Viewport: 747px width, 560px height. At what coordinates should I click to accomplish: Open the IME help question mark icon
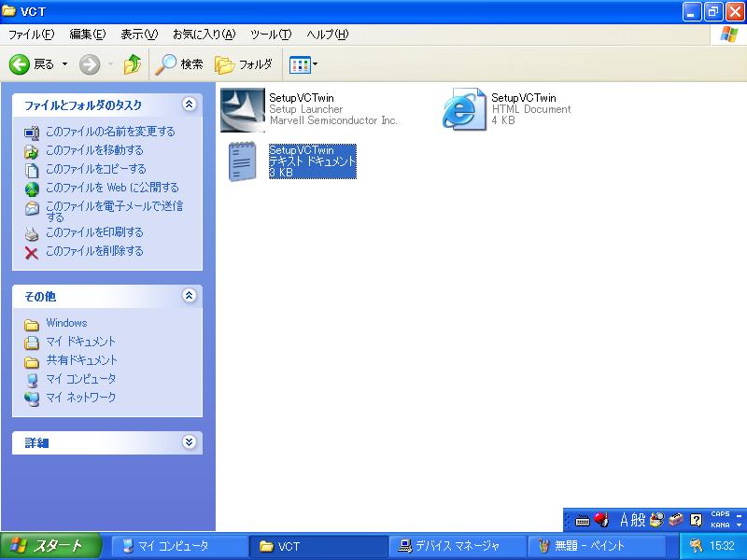tap(696, 520)
